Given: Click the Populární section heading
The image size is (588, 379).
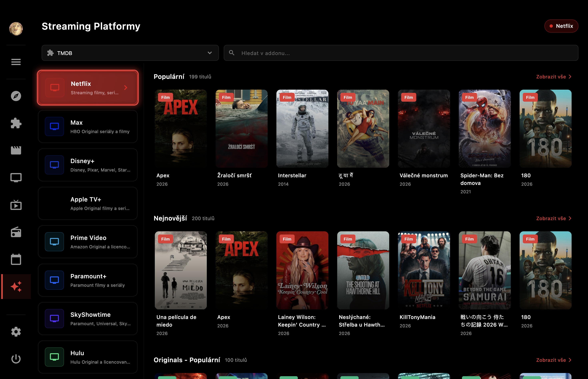Looking at the screenshot, I should [169, 77].
